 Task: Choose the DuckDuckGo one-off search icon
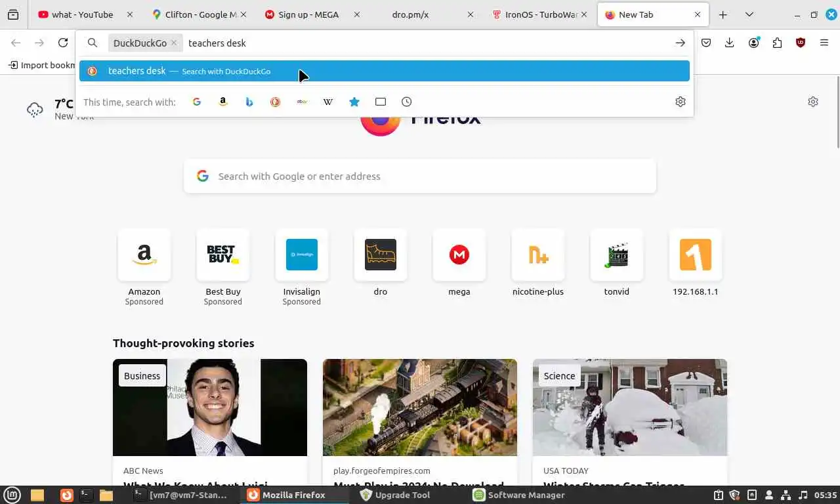276,102
